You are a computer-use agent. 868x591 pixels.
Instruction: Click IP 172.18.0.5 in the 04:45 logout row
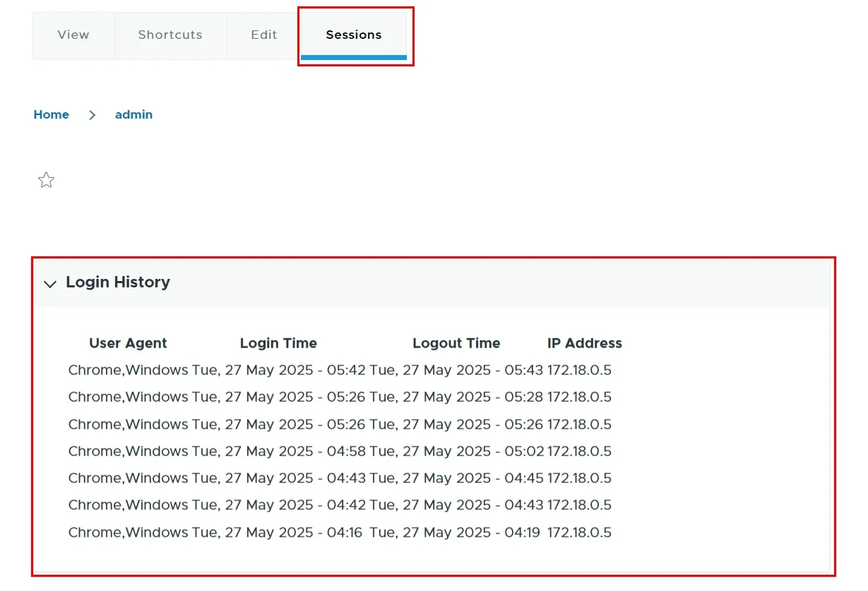pos(579,478)
